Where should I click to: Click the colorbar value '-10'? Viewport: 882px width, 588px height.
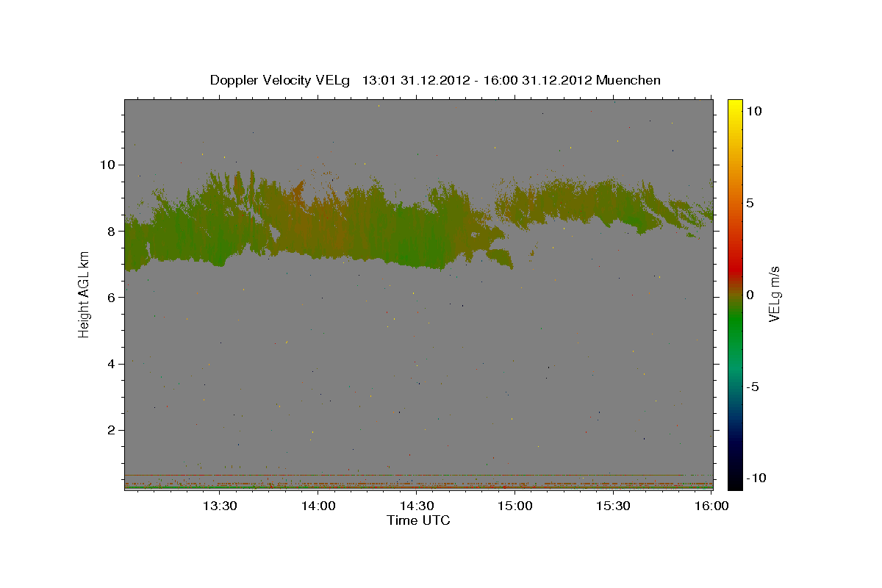tap(756, 478)
